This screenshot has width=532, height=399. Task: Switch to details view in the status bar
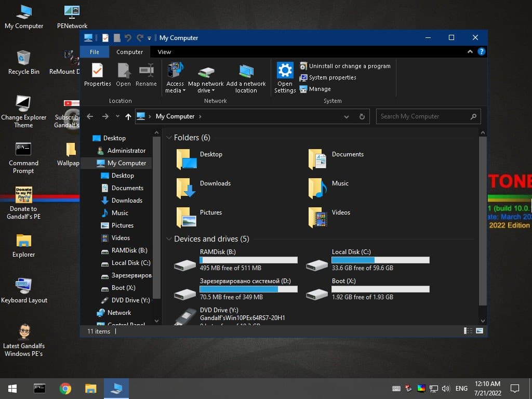pos(468,331)
